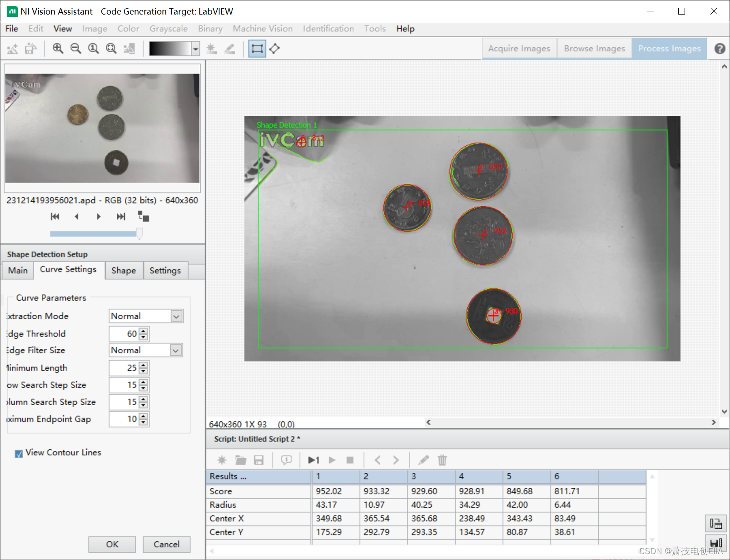Viewport: 730px width, 560px height.
Task: Open the help question mark icon
Action: 720,49
